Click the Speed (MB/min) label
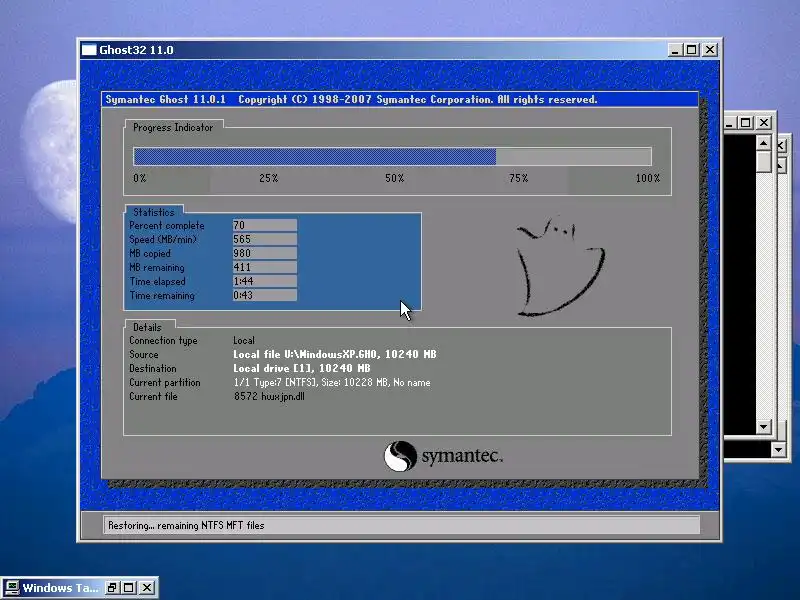The width and height of the screenshot is (800, 600). tap(163, 239)
